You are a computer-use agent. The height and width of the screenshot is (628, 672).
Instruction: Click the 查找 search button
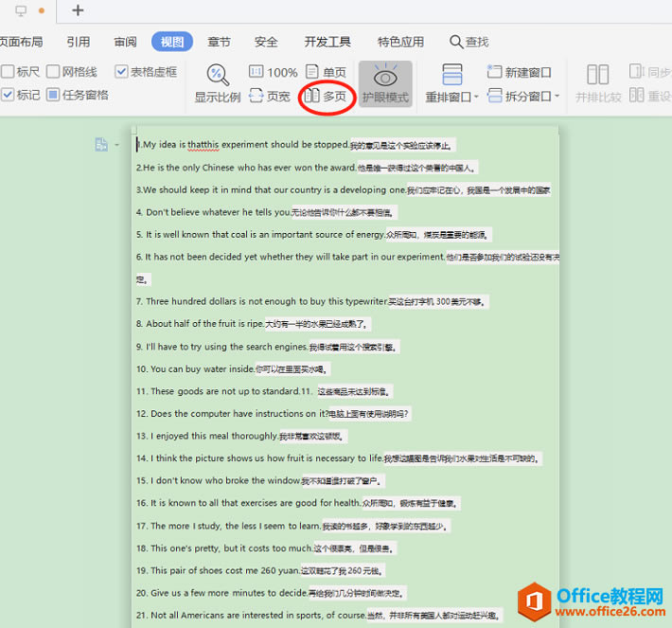pos(469,42)
